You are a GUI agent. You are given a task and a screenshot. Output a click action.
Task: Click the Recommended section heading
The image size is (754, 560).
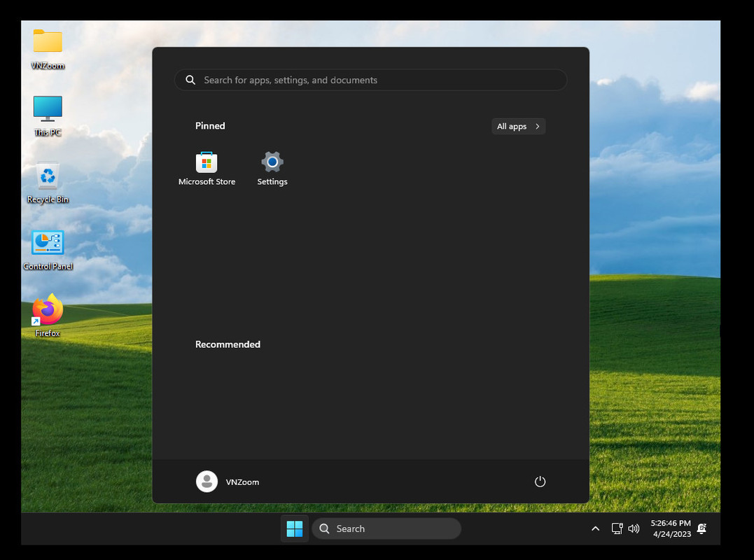click(228, 344)
